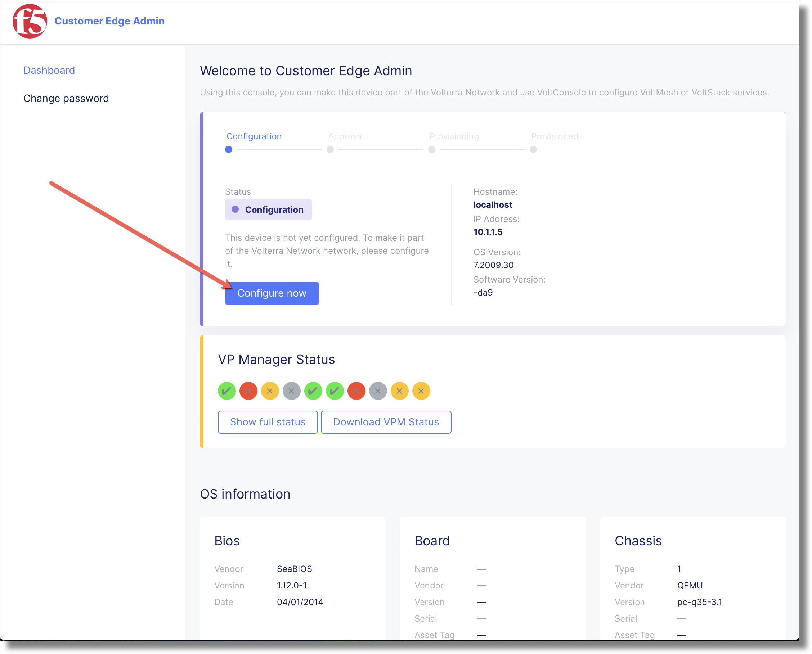
Task: Click tenth status icon, last yellow X
Action: (421, 391)
